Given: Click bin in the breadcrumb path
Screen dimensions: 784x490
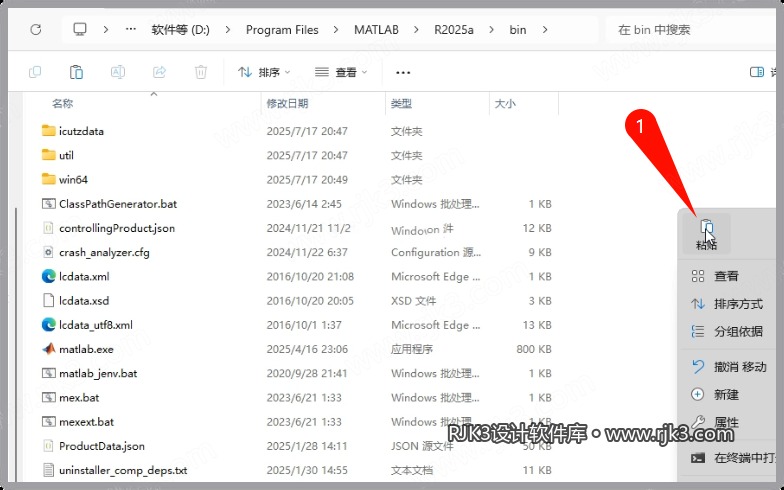Looking at the screenshot, I should click(x=518, y=30).
